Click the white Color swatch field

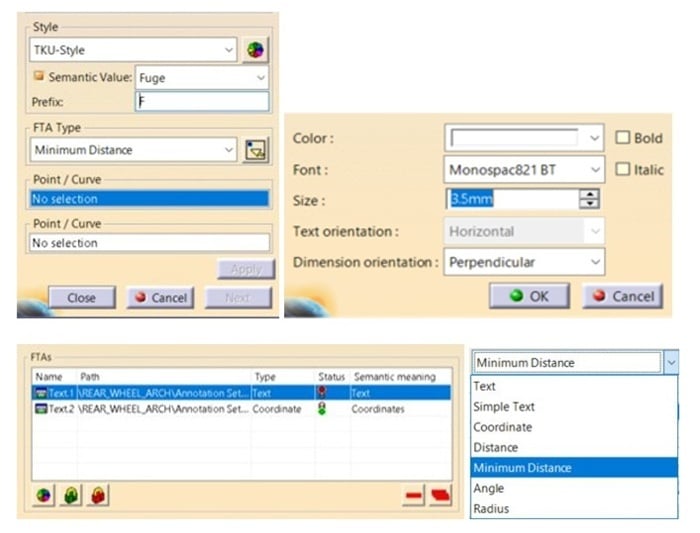514,138
